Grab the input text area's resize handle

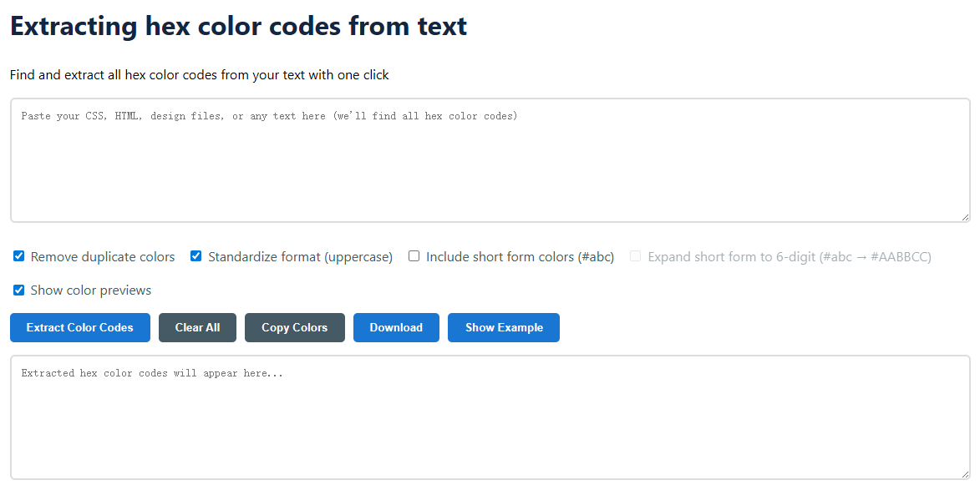[965, 217]
